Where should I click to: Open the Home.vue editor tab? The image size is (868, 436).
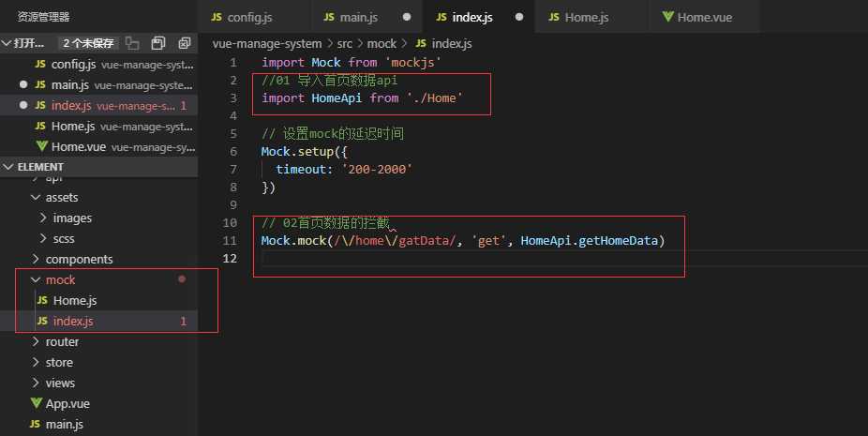pos(704,17)
